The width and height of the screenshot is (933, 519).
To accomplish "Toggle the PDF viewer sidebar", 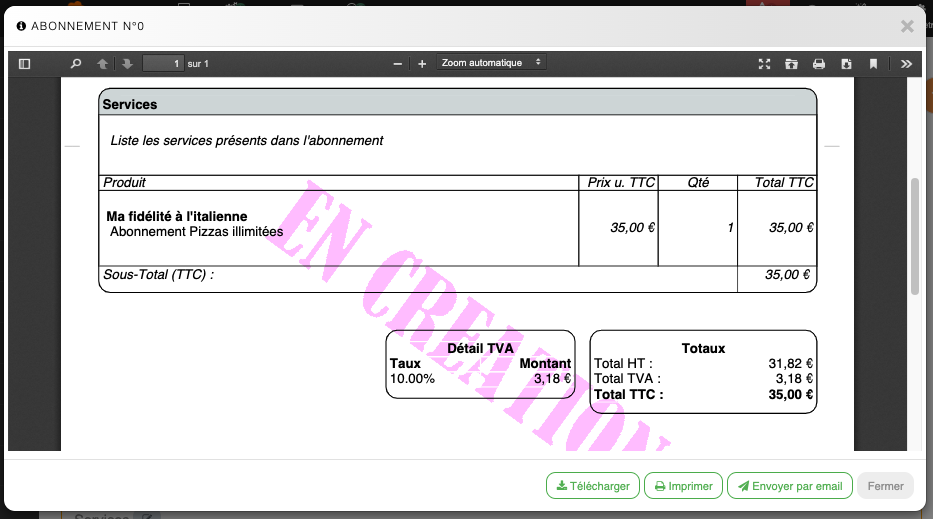I will pos(25,64).
